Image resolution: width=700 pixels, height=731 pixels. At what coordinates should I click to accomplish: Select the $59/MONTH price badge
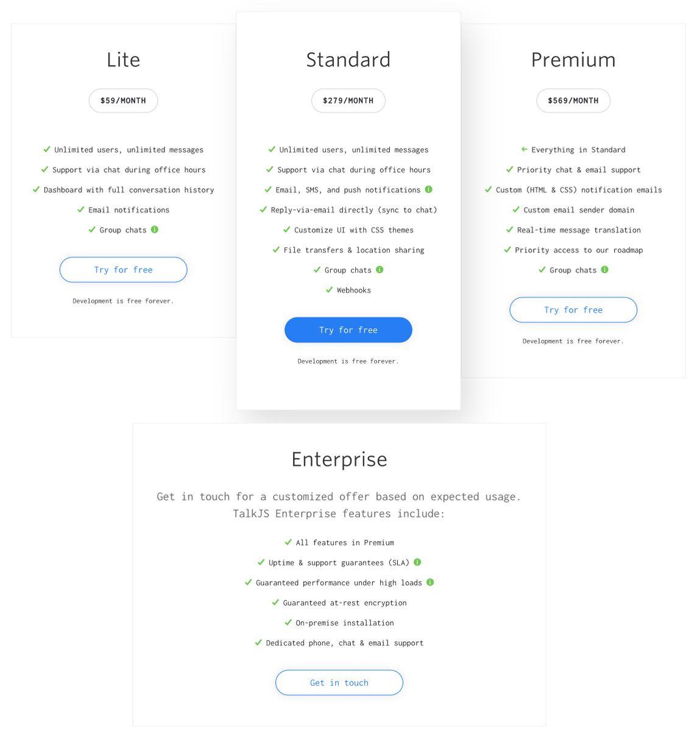(123, 101)
